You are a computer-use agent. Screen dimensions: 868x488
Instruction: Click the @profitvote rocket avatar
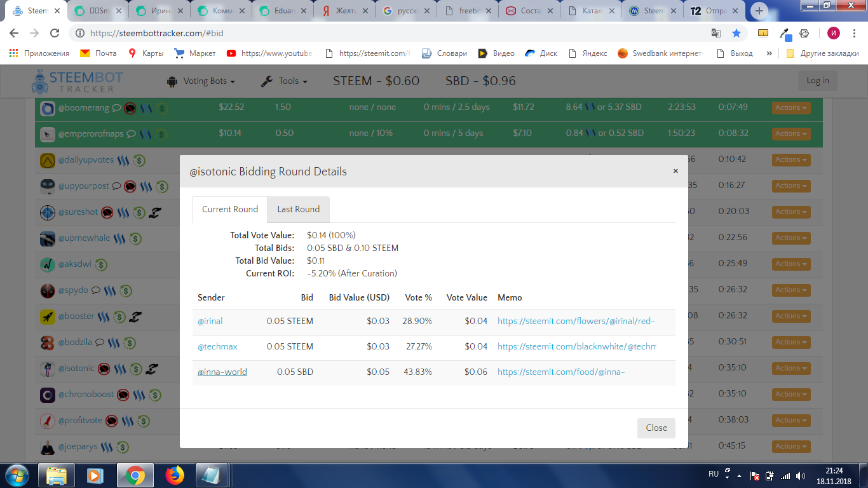click(48, 421)
